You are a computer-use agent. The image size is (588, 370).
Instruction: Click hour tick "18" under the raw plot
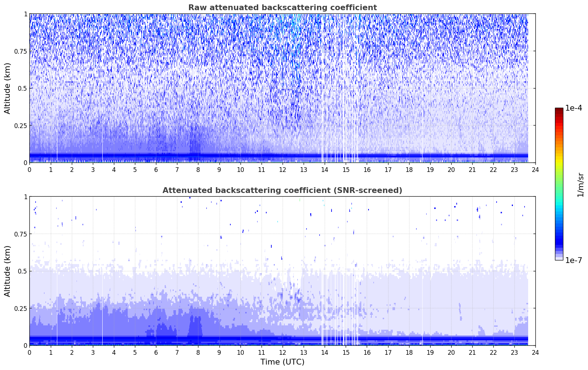coord(409,169)
